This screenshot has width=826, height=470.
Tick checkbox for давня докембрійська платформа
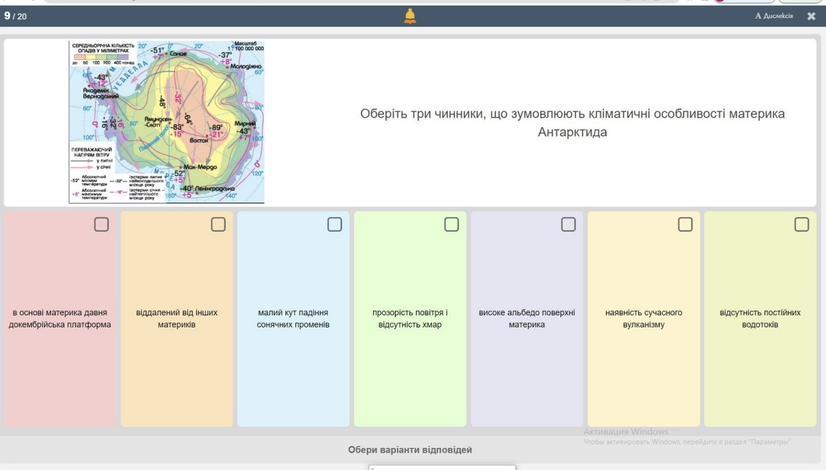[x=101, y=224]
